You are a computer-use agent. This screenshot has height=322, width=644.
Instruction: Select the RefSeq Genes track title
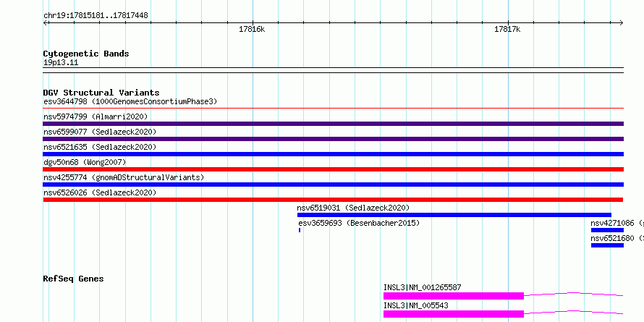tap(74, 279)
